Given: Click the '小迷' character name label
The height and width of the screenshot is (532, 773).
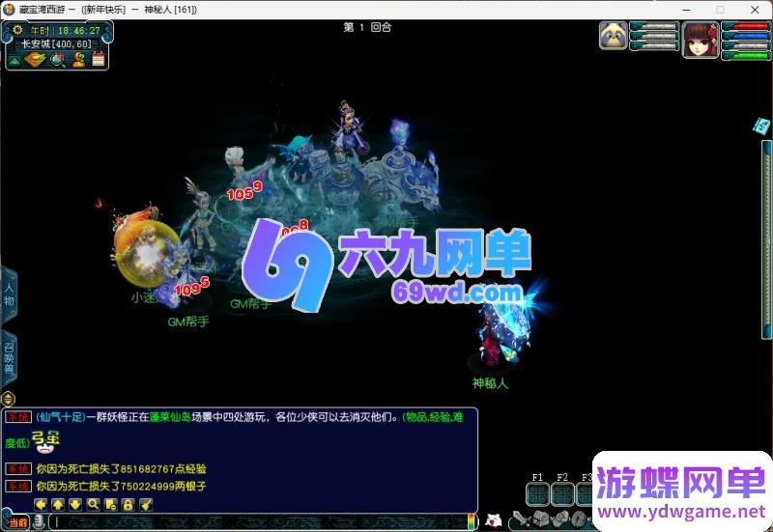Looking at the screenshot, I should 143,297.
